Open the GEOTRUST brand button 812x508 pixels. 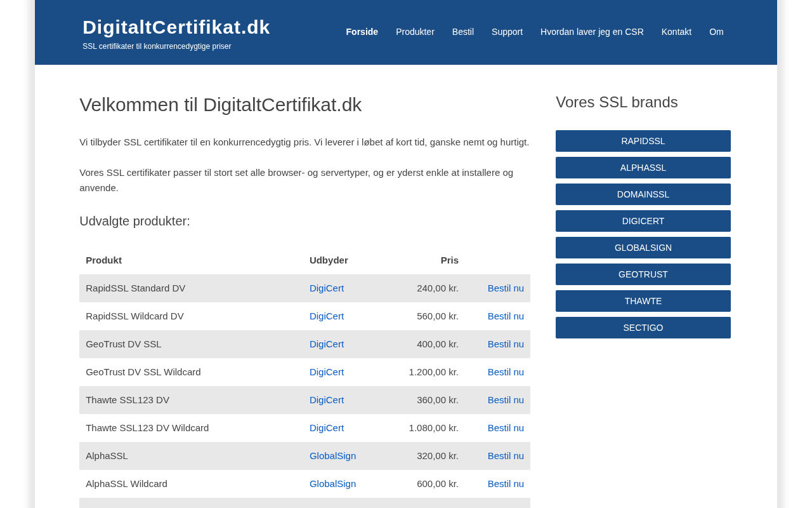pyautogui.click(x=643, y=274)
